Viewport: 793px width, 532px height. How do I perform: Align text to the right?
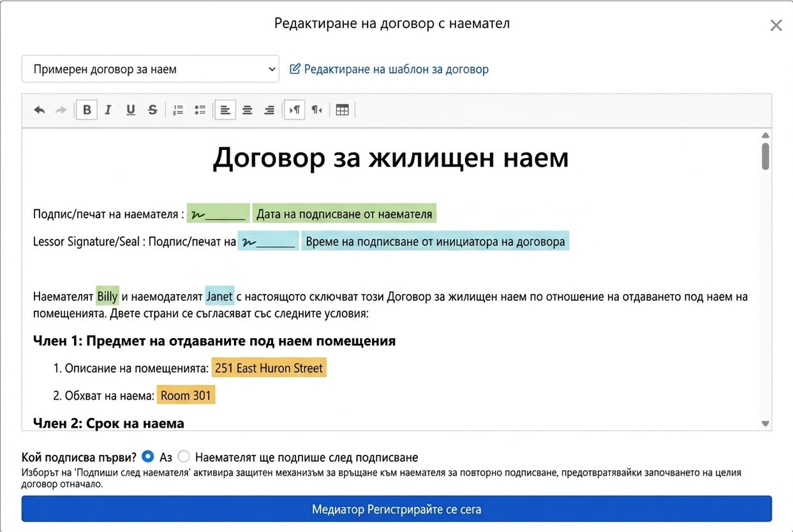(269, 110)
